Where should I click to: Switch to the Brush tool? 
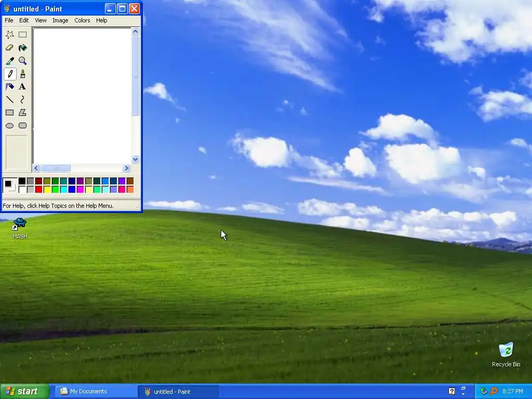click(x=23, y=74)
